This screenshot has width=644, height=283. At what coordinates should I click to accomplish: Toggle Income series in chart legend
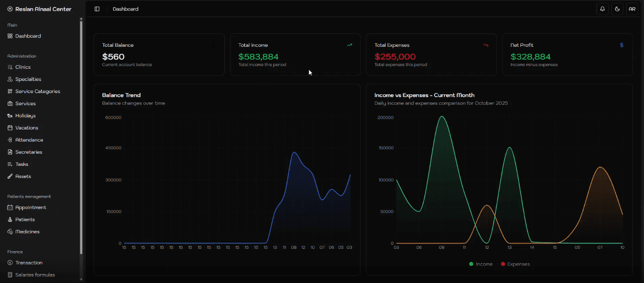[x=480, y=264]
